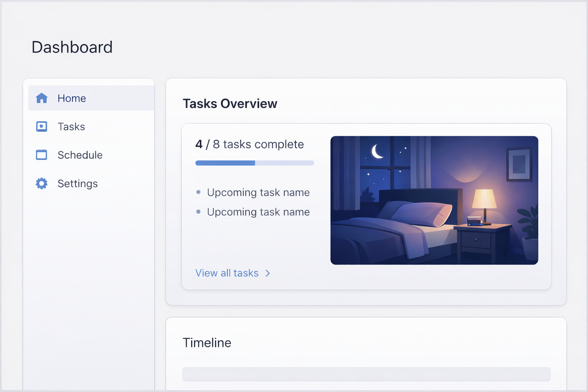Select the second Upcoming task name

click(258, 212)
